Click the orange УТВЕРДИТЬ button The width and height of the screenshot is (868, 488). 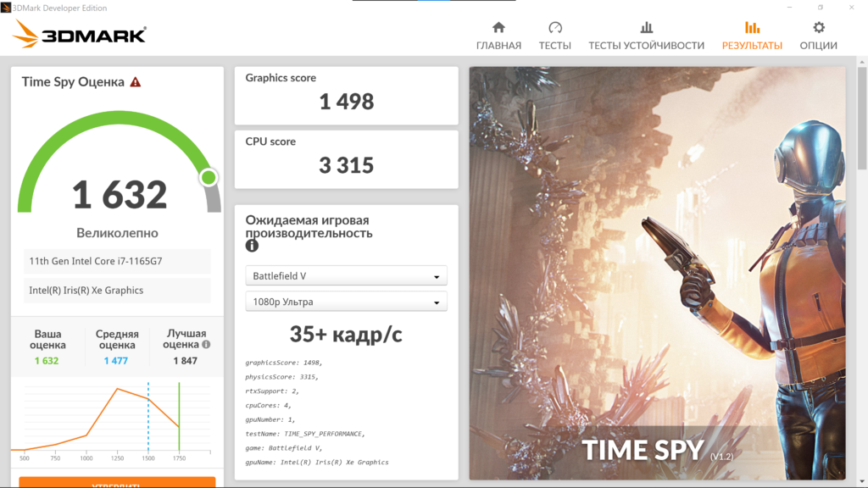[x=117, y=482]
